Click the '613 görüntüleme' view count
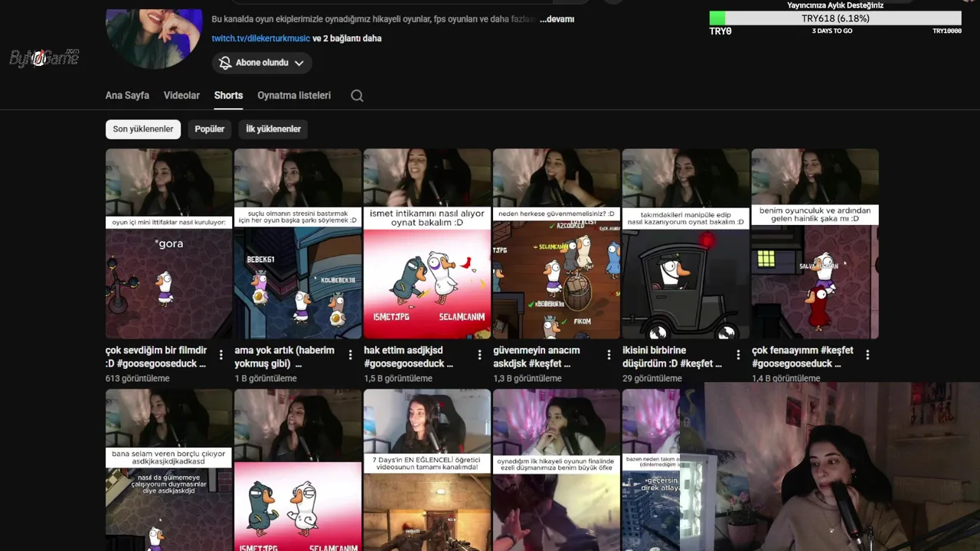Screen dimensions: 980x551 point(138,379)
